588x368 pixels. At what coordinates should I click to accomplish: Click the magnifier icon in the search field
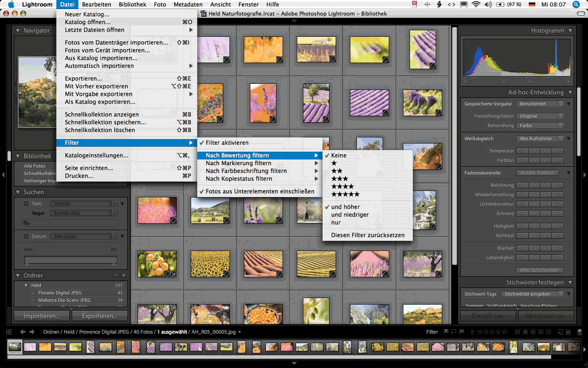(27, 223)
